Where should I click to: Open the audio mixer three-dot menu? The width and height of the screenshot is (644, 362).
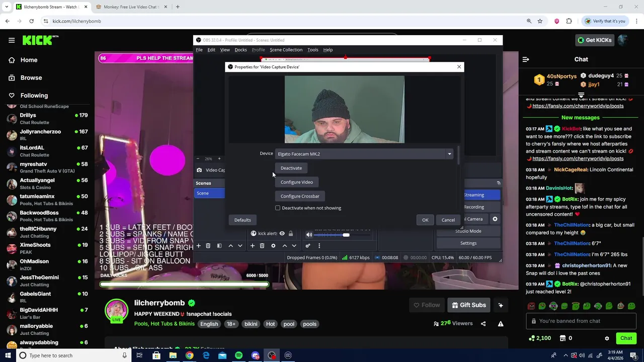[319, 246]
